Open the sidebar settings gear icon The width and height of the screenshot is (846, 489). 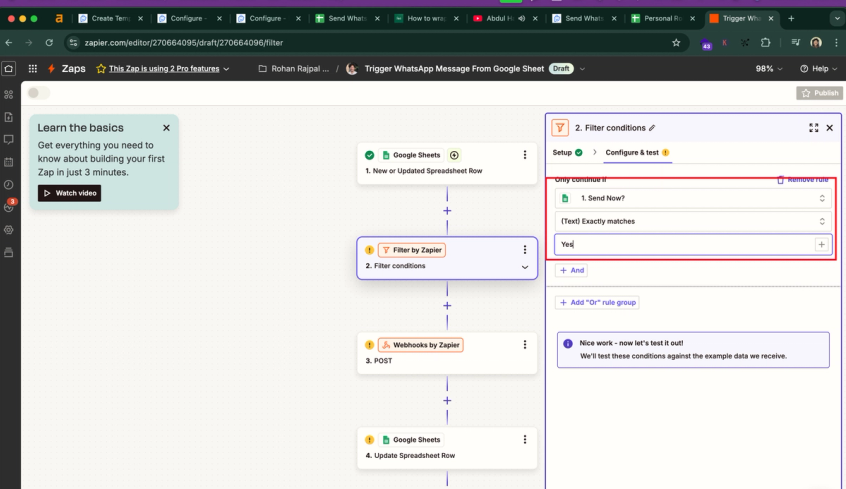[x=9, y=230]
